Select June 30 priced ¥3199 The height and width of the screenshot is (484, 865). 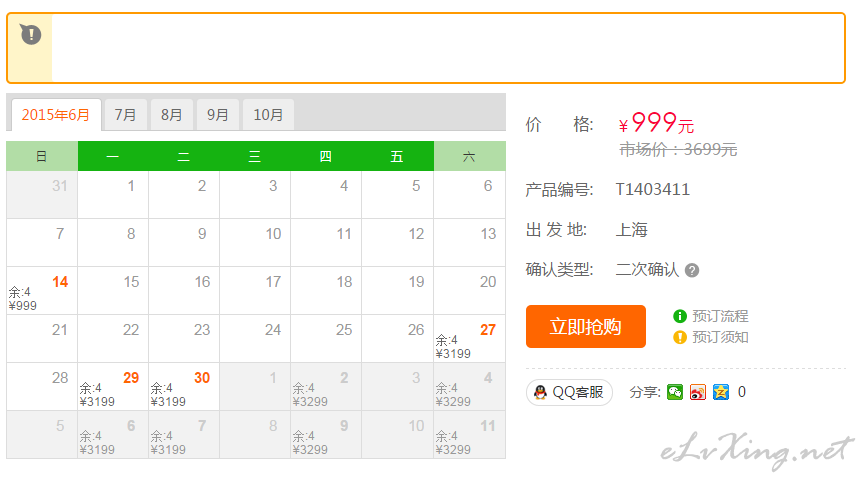click(x=184, y=387)
